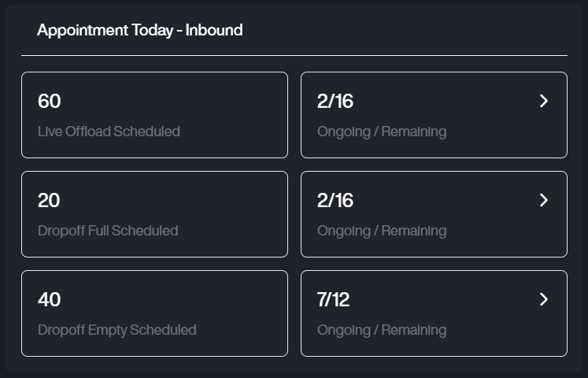This screenshot has width=588, height=378.
Task: Open the Dropoff Empty Scheduled card
Action: click(154, 313)
